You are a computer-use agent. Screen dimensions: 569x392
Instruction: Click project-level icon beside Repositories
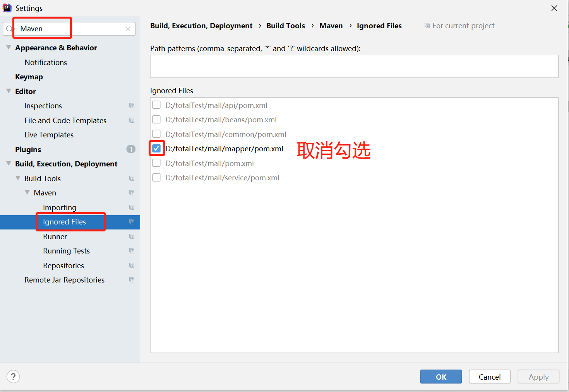pyautogui.click(x=132, y=265)
